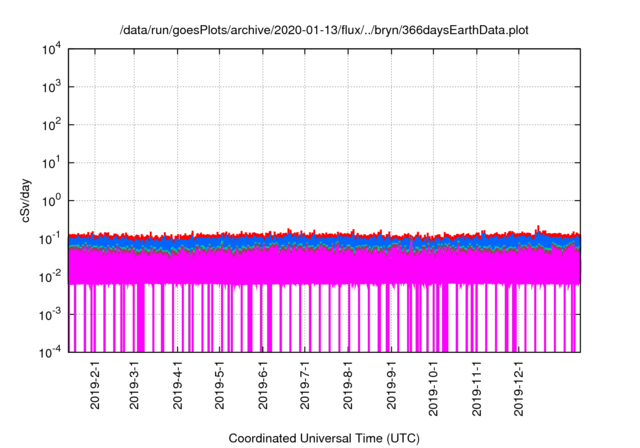Screen dimensions: 640x448
Task: Click the 10^4 y-axis tick label
Action: pyautogui.click(x=52, y=50)
